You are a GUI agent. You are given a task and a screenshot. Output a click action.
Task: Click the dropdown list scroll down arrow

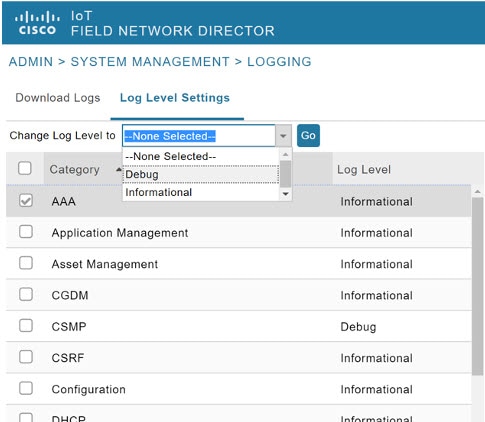coord(285,194)
